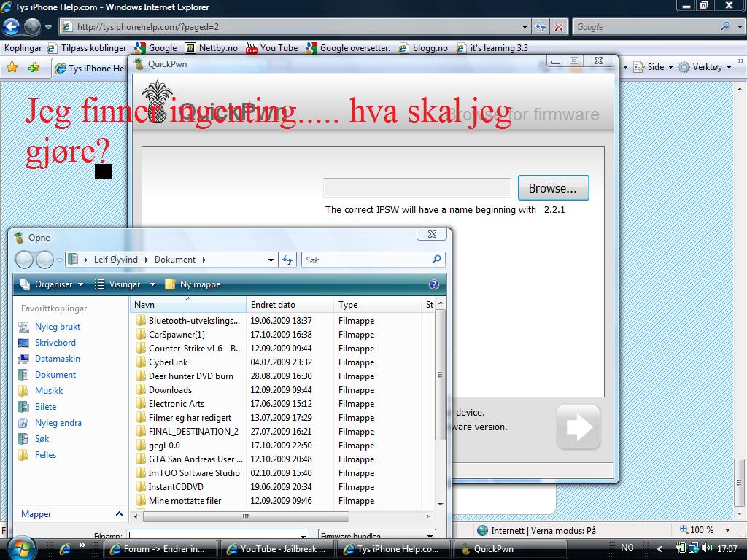
Task: Open the Verktøy menu in IE toolbar
Action: pos(705,67)
